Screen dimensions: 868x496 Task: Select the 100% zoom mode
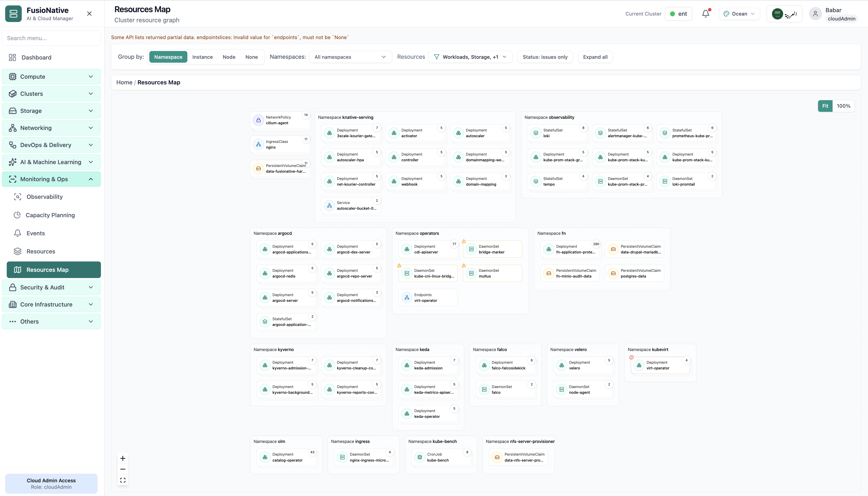(843, 106)
